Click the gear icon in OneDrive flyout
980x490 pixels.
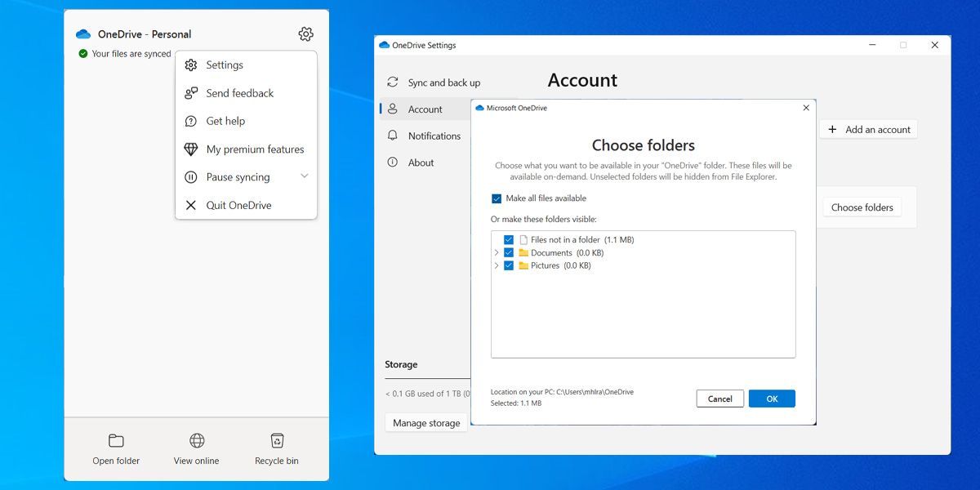[305, 34]
